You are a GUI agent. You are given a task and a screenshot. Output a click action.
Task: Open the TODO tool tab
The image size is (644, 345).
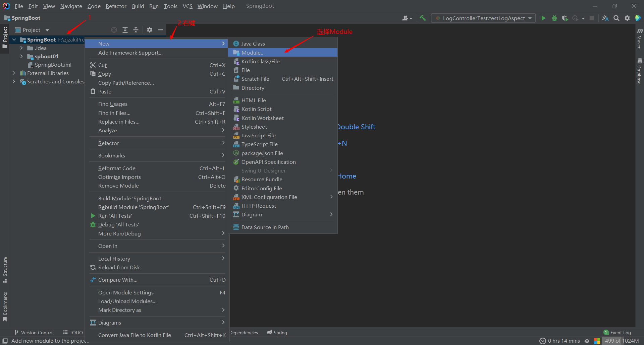point(73,333)
